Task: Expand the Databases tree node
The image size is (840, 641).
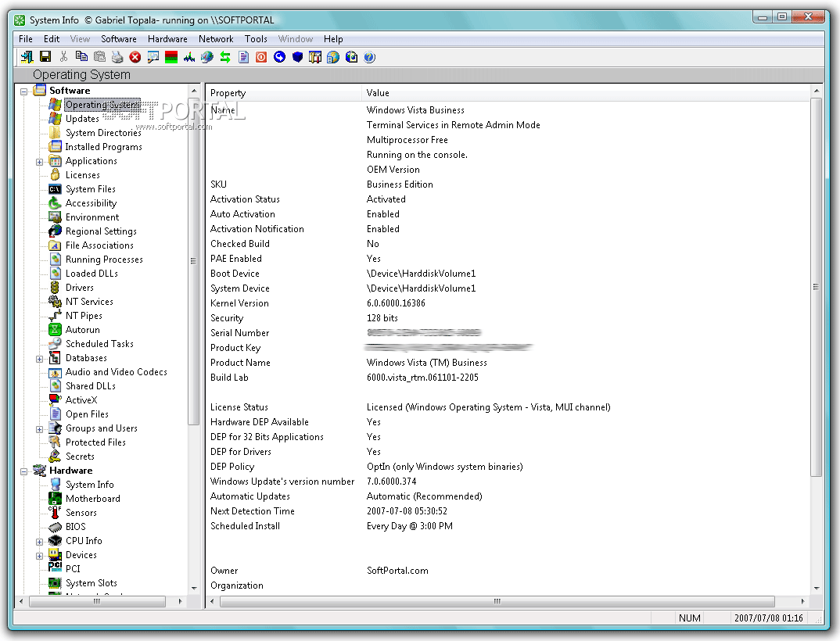Action: tap(39, 359)
